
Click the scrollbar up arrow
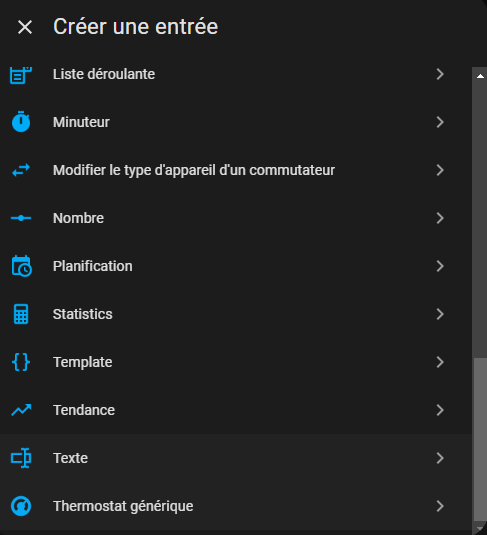pyautogui.click(x=480, y=76)
